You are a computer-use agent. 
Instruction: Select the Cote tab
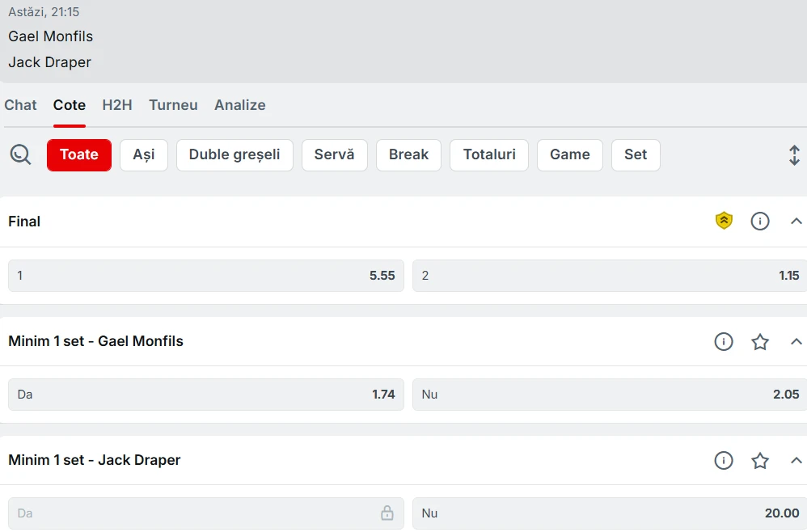[70, 105]
